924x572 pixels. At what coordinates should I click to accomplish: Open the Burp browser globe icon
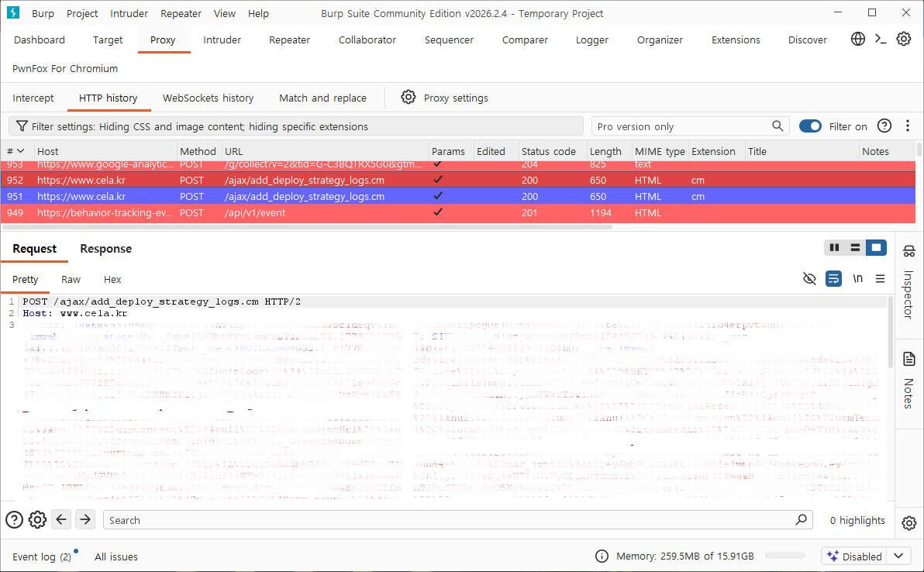pos(858,39)
